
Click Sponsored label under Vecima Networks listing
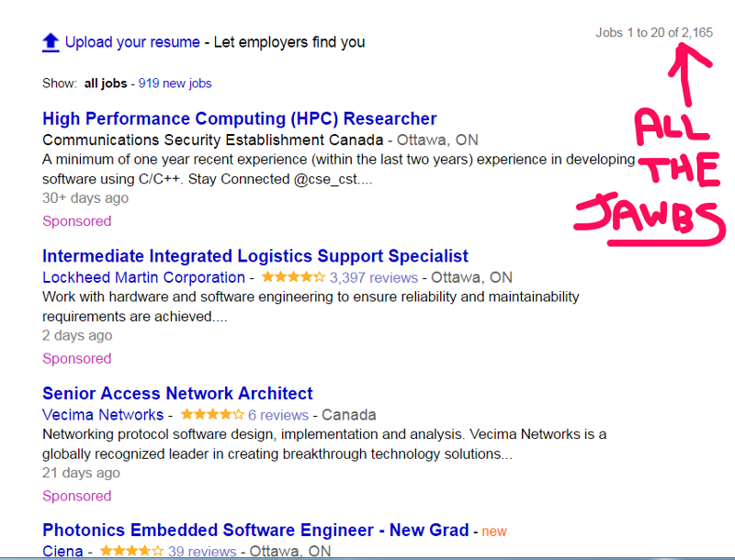pos(77,496)
